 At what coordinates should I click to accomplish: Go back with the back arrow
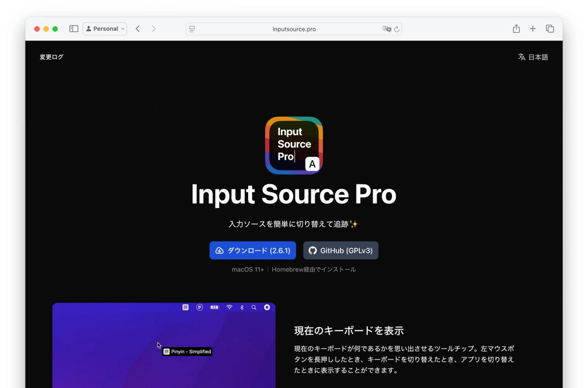coord(137,29)
